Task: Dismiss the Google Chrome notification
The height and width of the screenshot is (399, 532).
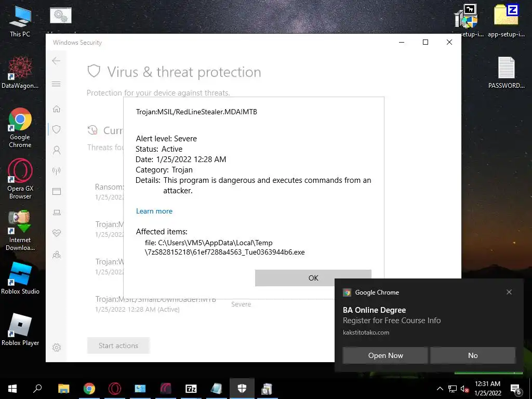Action: (509, 292)
